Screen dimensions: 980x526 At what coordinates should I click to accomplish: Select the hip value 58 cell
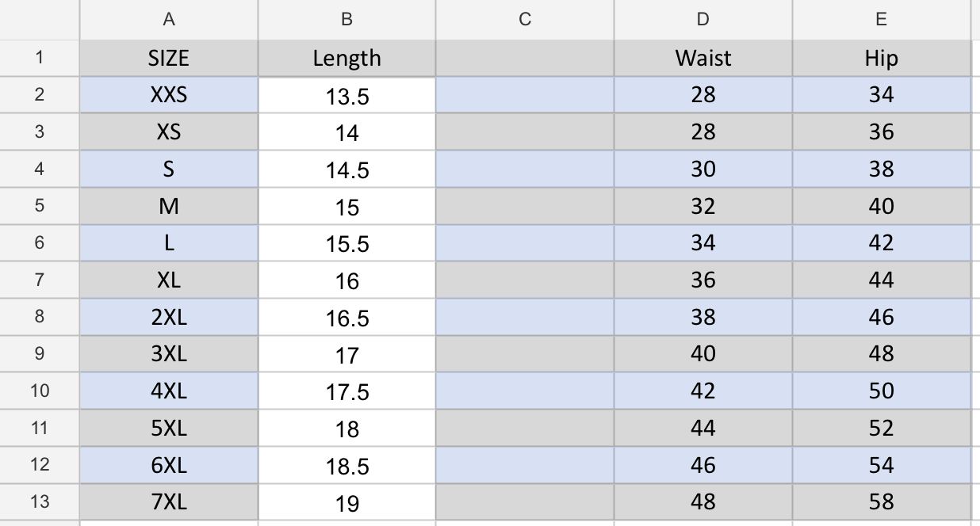coord(881,501)
